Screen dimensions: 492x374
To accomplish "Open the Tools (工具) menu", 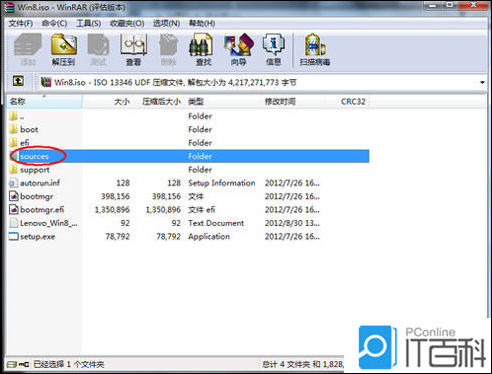I will tap(89, 23).
